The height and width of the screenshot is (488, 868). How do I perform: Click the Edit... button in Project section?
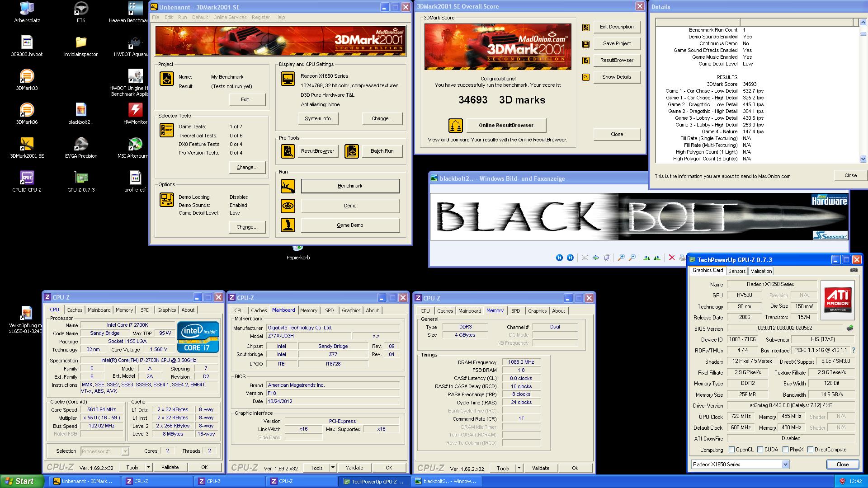pos(247,99)
